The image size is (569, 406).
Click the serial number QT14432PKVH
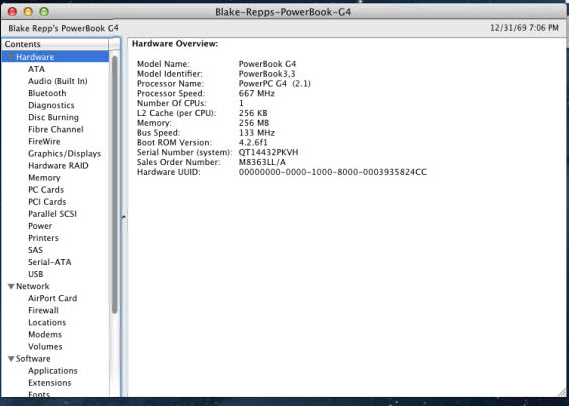click(x=268, y=152)
